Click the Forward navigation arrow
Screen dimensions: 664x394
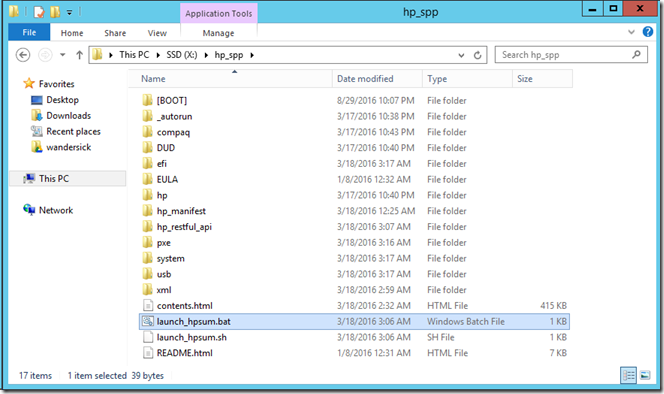[45, 55]
